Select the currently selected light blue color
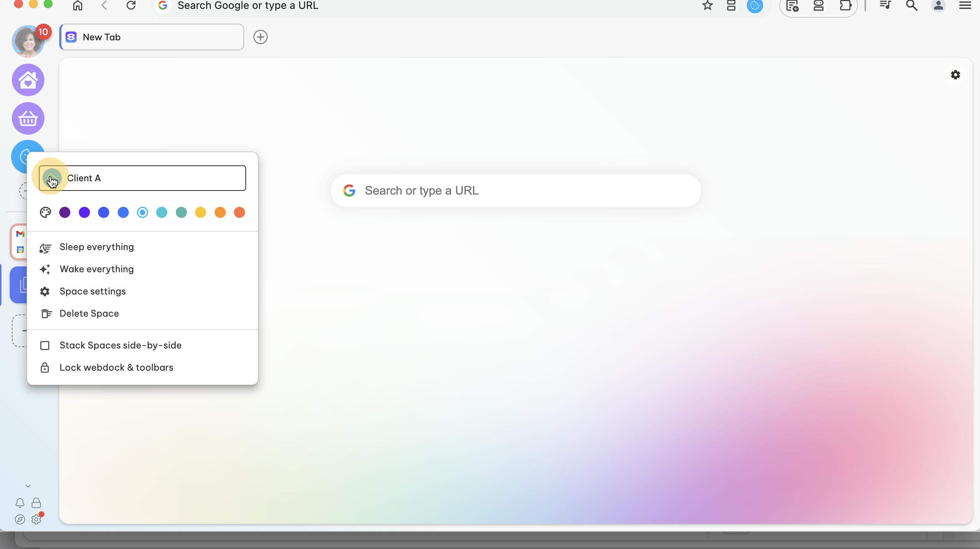Image resolution: width=980 pixels, height=549 pixels. [142, 212]
